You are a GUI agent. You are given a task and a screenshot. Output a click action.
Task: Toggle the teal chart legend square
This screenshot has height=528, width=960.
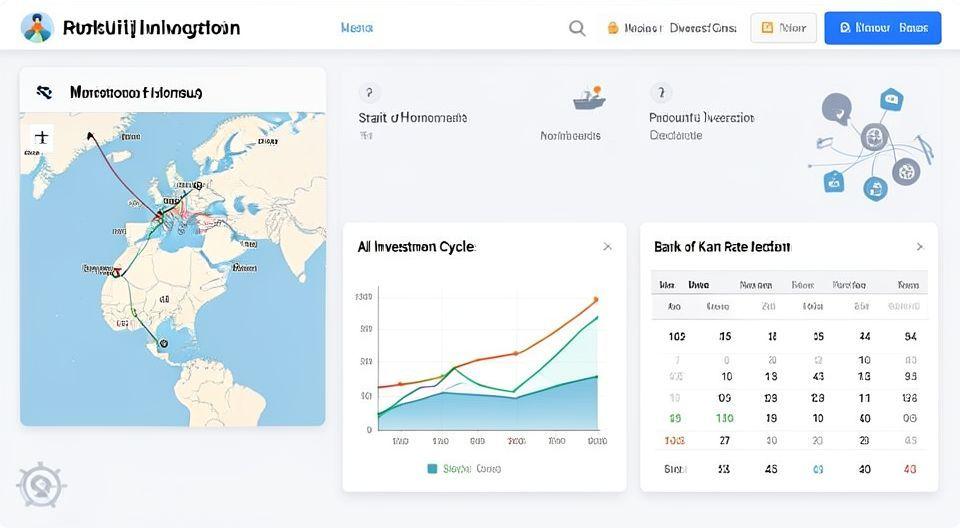click(432, 468)
